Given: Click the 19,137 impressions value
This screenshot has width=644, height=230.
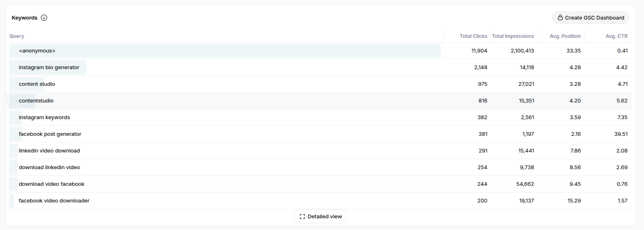Looking at the screenshot, I should coord(527,201).
